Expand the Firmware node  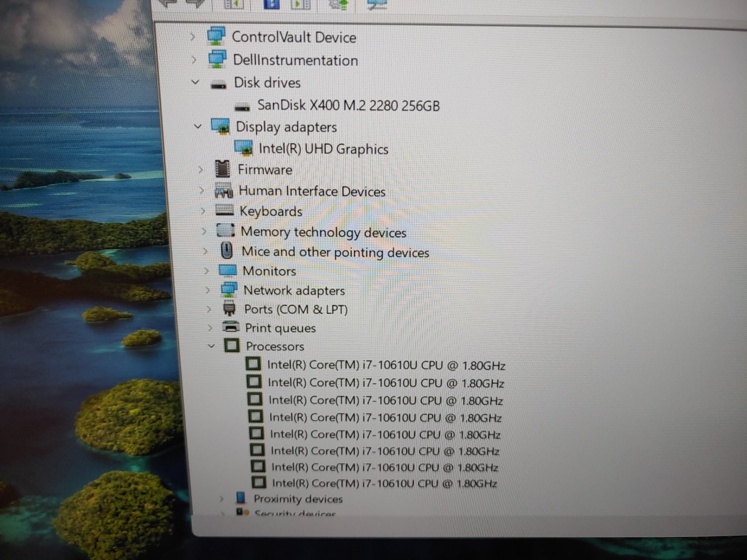(x=201, y=170)
